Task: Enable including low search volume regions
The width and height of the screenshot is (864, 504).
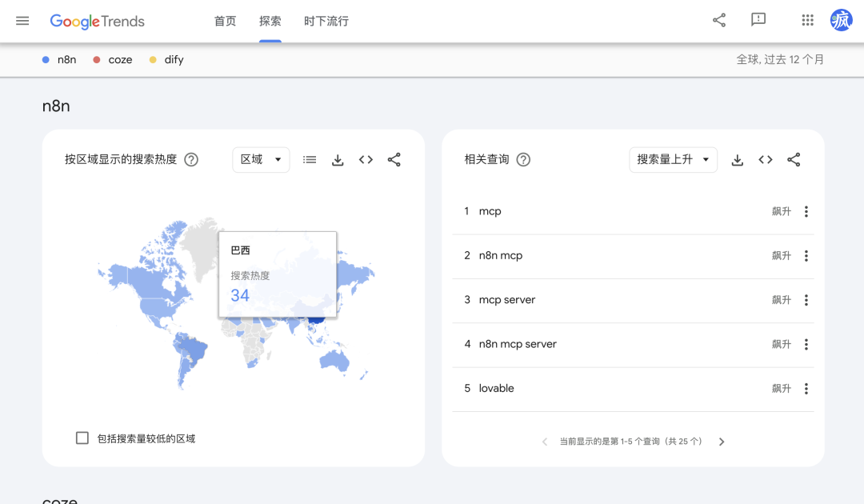Action: click(82, 438)
